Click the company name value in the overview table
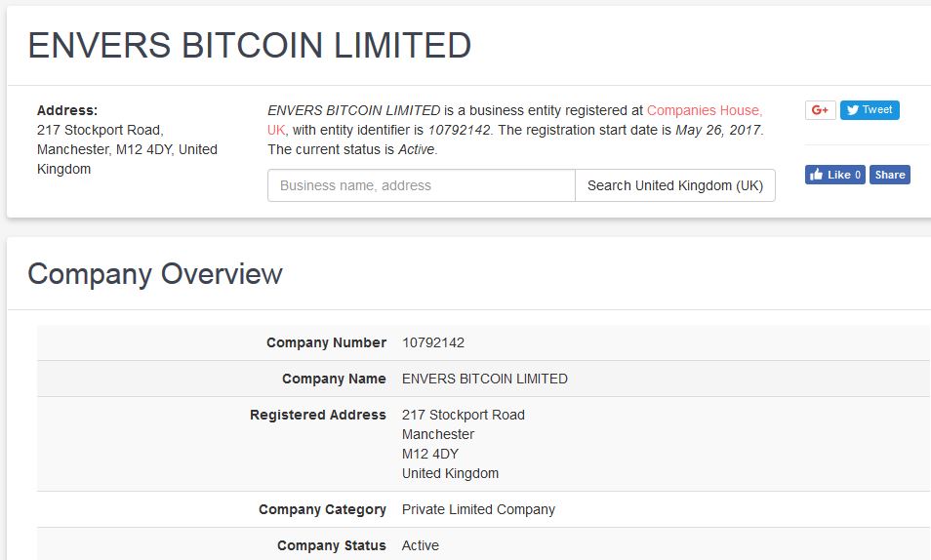Screen dimensions: 931x560 click(x=484, y=379)
